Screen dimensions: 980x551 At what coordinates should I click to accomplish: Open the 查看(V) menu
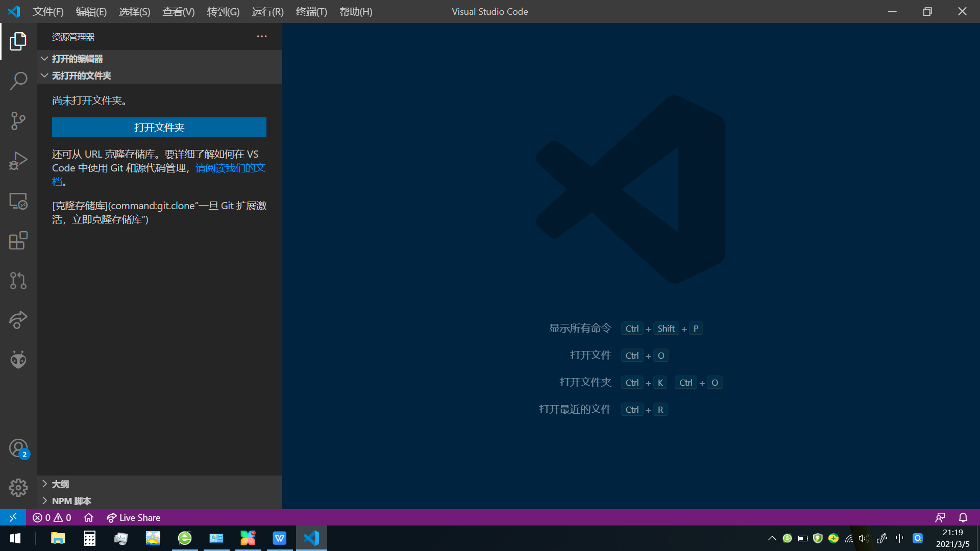pyautogui.click(x=178, y=11)
